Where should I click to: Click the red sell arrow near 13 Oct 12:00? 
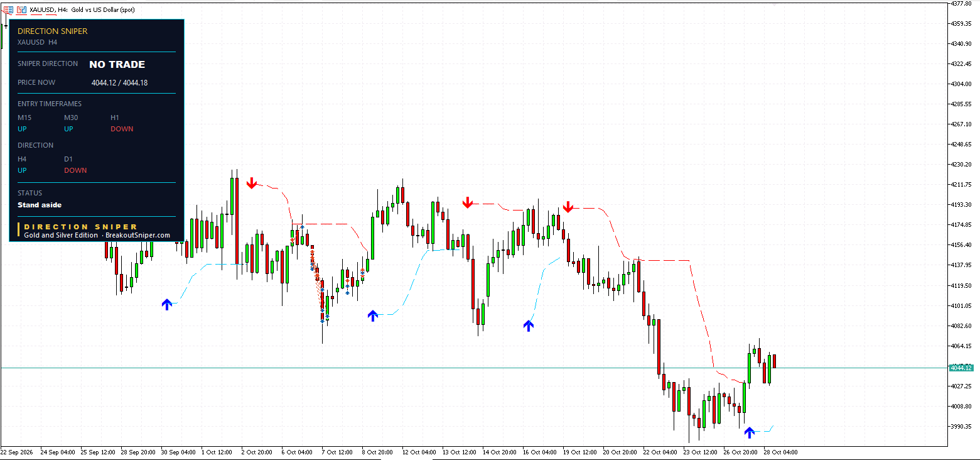pos(468,202)
